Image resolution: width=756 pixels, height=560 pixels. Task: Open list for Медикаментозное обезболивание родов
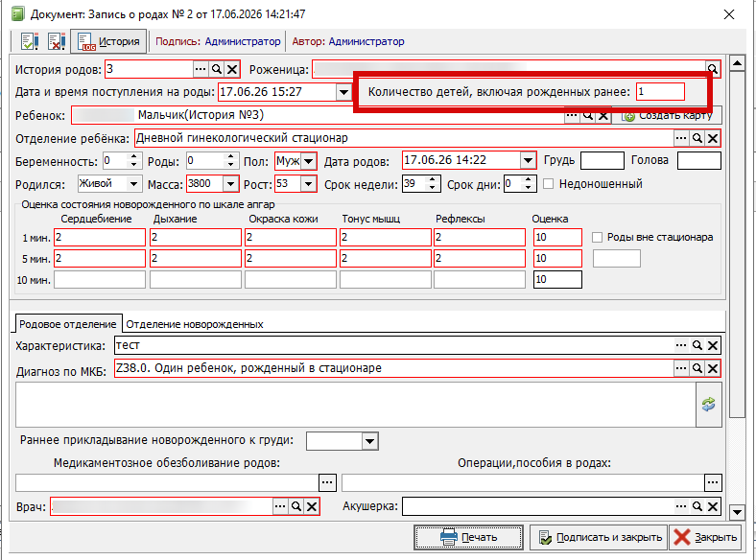coord(328,482)
